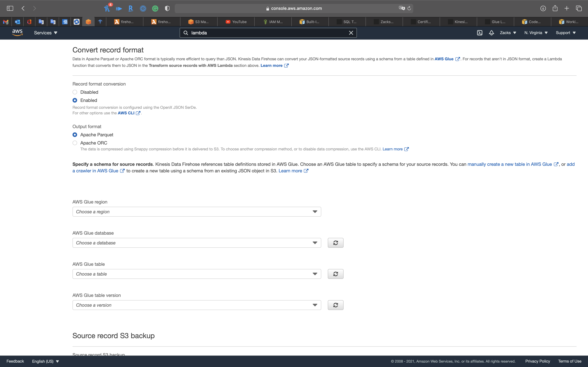Clear the lambda search text

(351, 33)
